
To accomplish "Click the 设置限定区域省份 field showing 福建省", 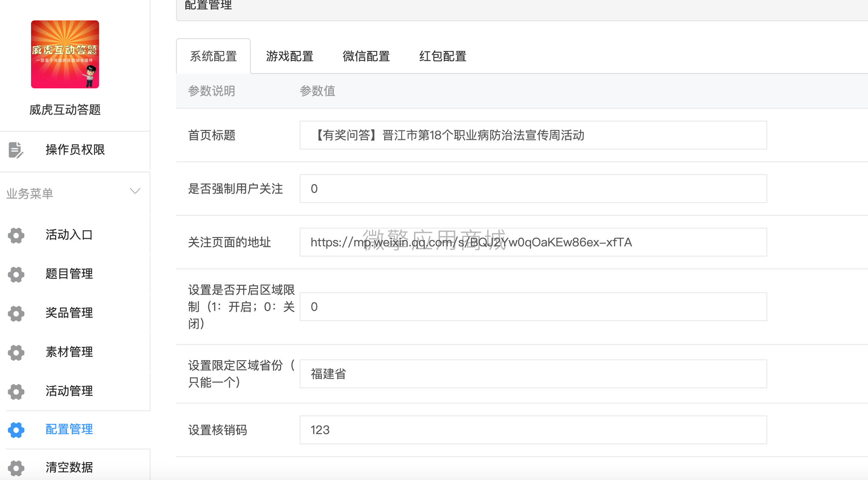I will [533, 374].
